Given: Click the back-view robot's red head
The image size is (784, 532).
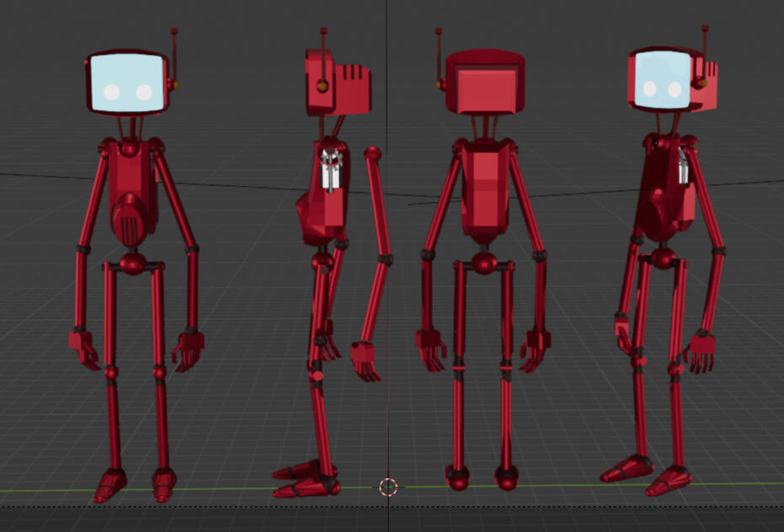Looking at the screenshot, I should pyautogui.click(x=484, y=82).
